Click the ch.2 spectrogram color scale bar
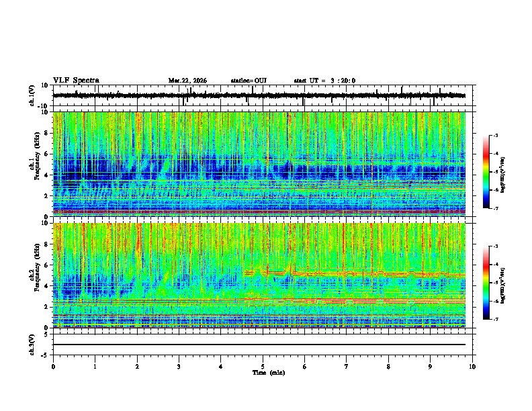Image resolution: width=532 pixels, height=411 pixels. coord(486,283)
